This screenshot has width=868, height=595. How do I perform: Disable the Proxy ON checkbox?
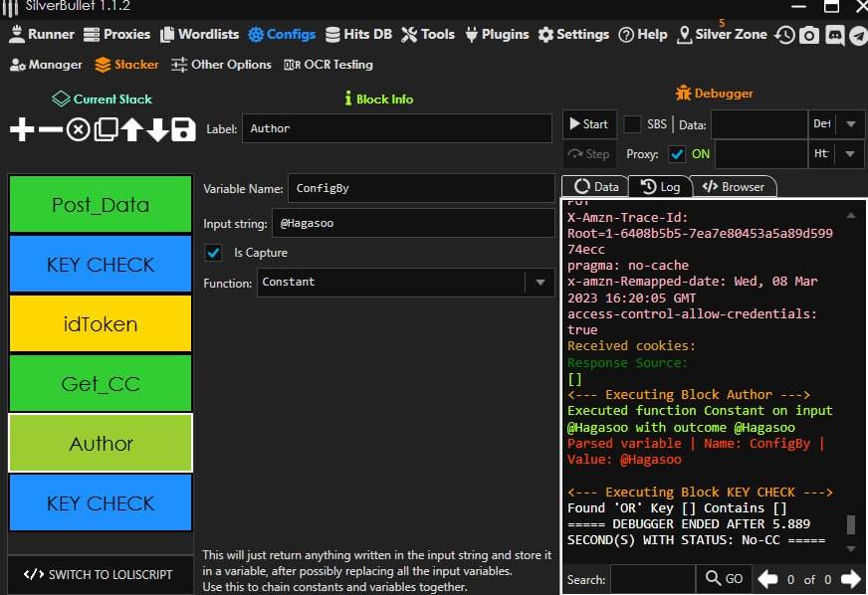[677, 154]
